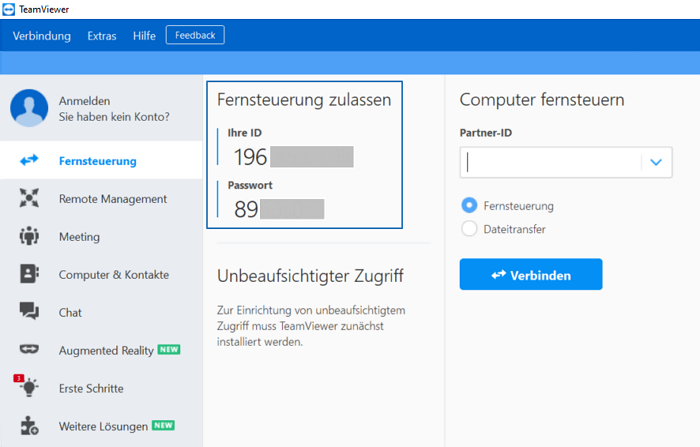Click the 'Partner-ID' label
The image size is (700, 447).
click(486, 133)
